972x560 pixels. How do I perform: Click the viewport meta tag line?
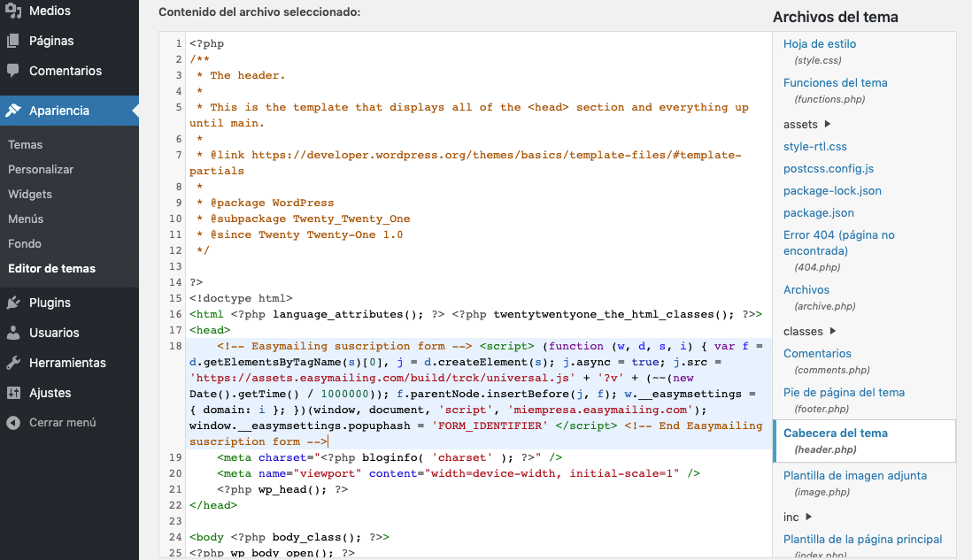(458, 473)
